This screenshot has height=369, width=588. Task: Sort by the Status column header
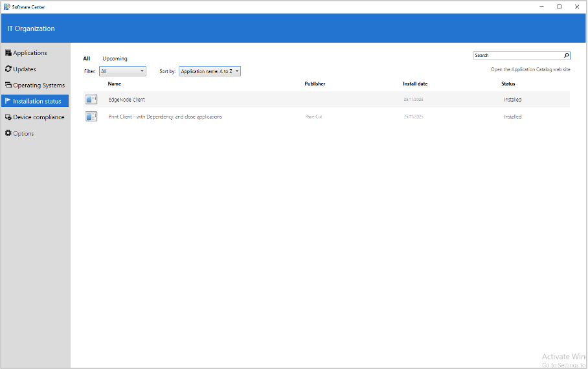[x=508, y=84]
